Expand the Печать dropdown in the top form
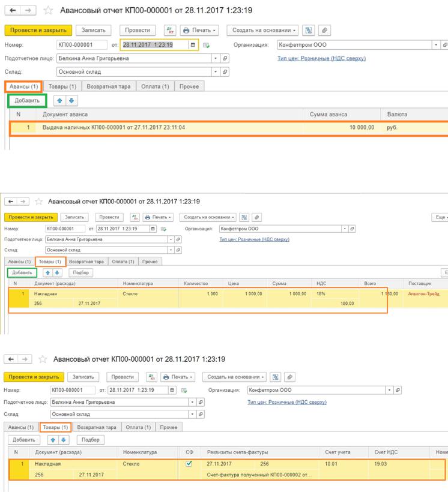The image size is (448, 492). tap(200, 30)
